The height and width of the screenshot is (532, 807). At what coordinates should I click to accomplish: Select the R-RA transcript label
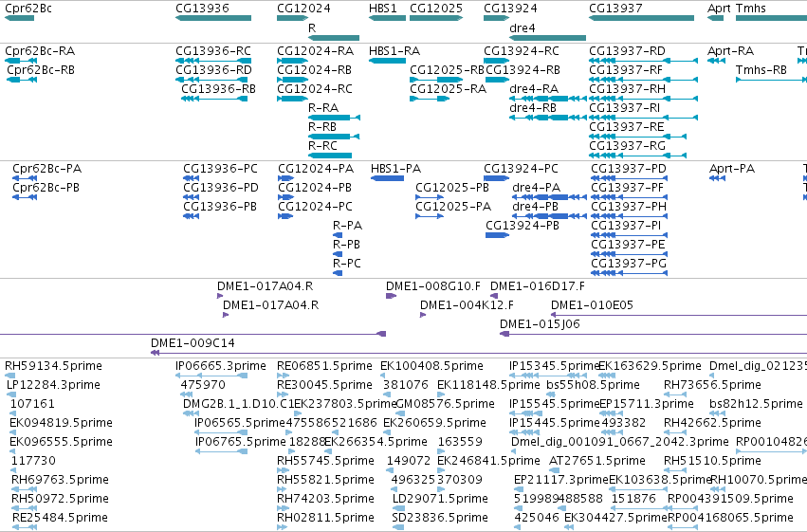click(323, 108)
